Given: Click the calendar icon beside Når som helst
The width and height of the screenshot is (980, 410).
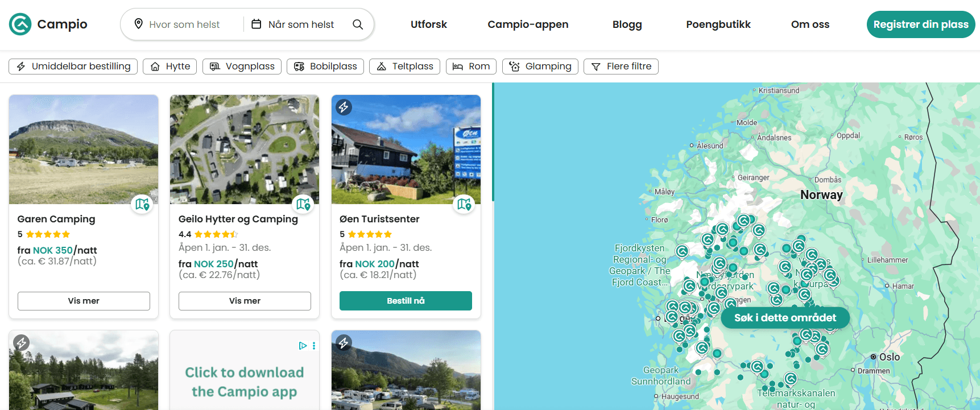Looking at the screenshot, I should coord(257,24).
